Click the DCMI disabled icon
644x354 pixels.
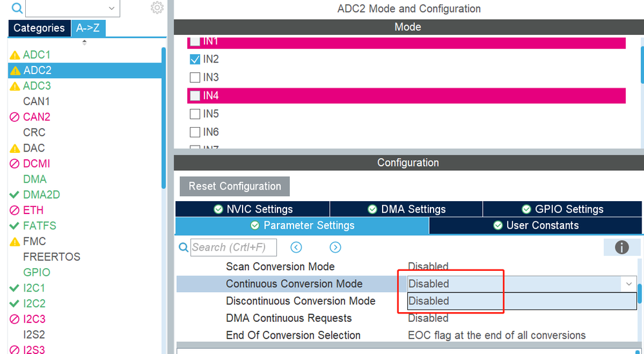coord(14,164)
